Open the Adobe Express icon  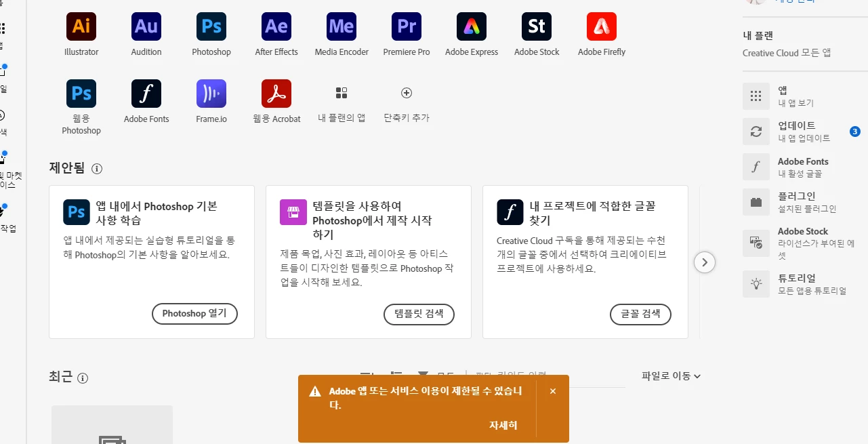coord(472,26)
